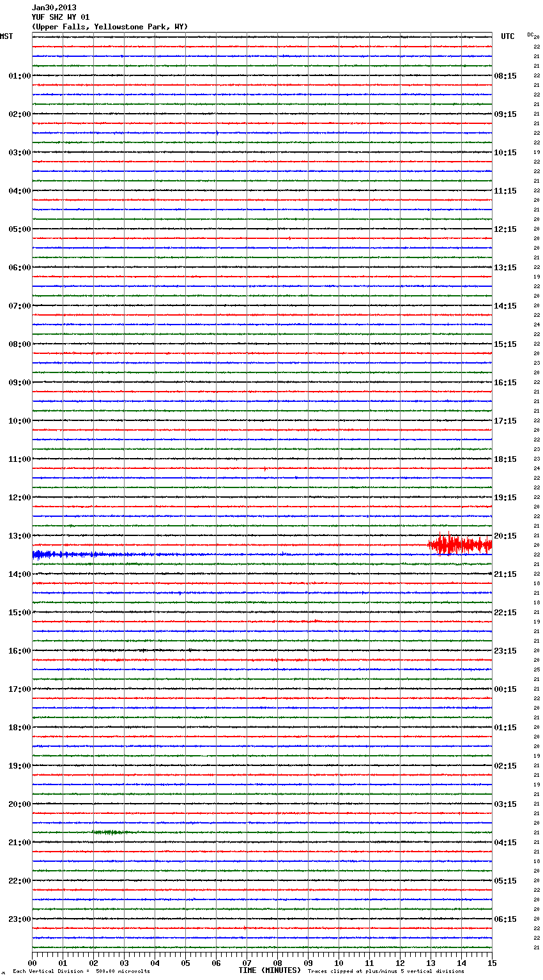Click the 05:00 MST row label
The height and width of the screenshot is (980, 543).
20,229
